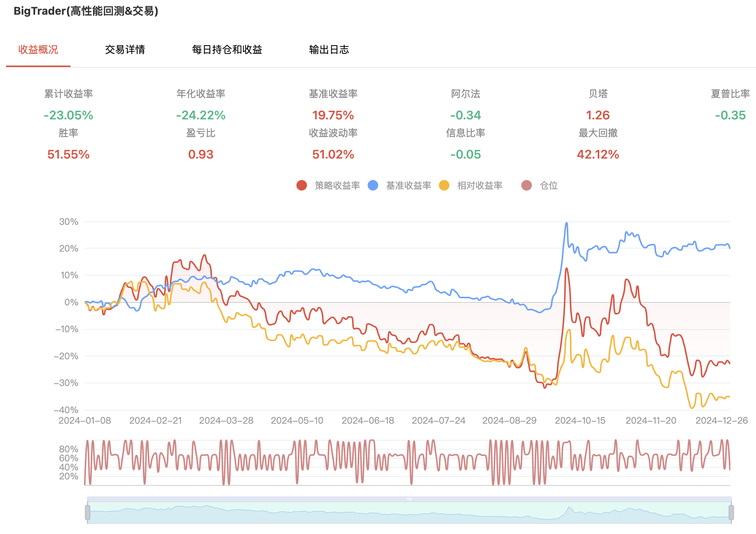Click the 夏普比率 value -0.35

coord(730,115)
